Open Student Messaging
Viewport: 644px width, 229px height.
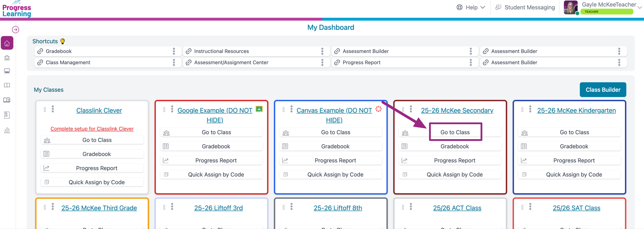point(525,7)
